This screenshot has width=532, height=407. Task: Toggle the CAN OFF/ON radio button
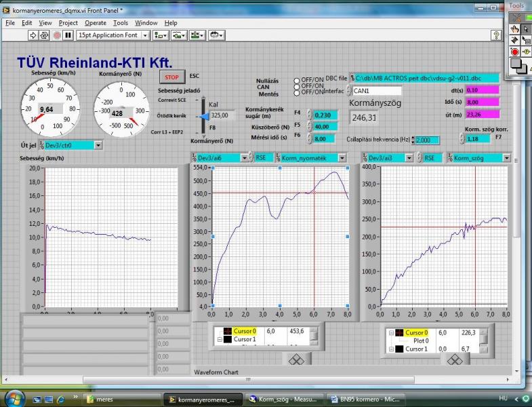point(297,87)
